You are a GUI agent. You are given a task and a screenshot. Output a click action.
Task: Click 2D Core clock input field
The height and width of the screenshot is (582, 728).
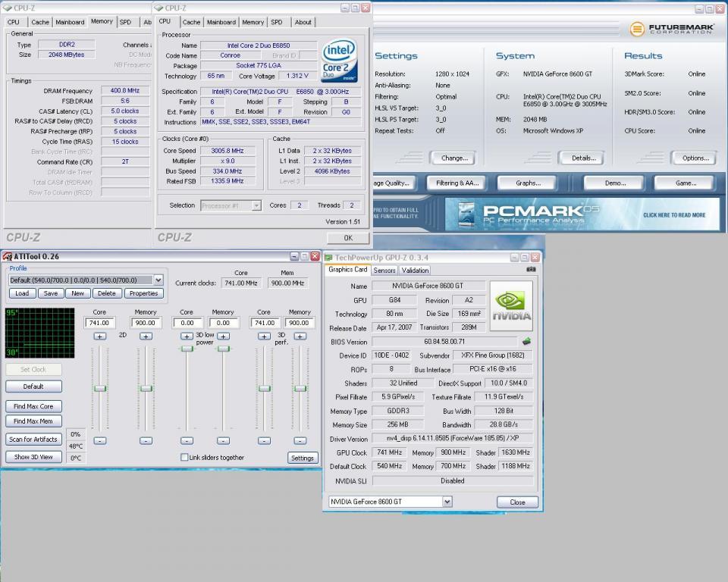point(99,323)
